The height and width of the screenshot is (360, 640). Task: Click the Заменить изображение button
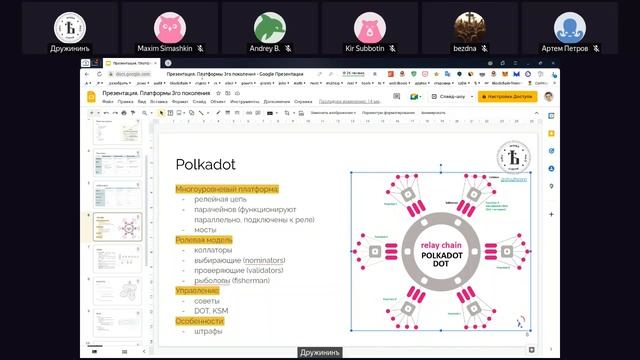(x=333, y=113)
